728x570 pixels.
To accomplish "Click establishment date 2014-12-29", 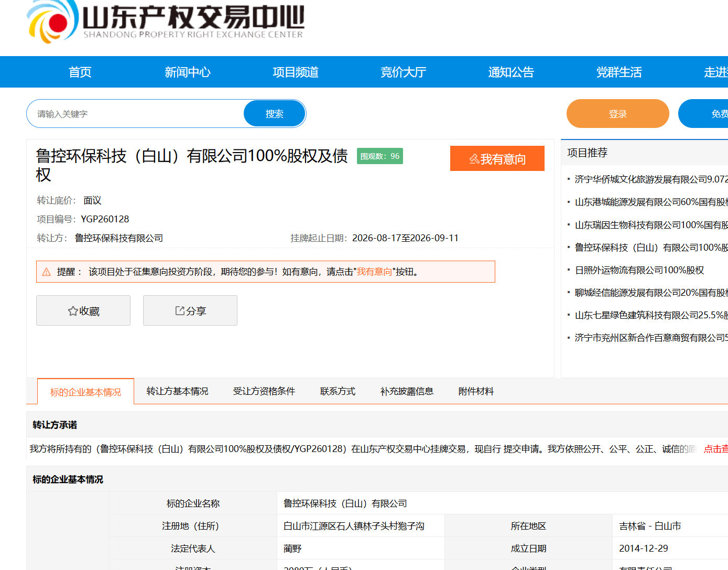I will [644, 549].
